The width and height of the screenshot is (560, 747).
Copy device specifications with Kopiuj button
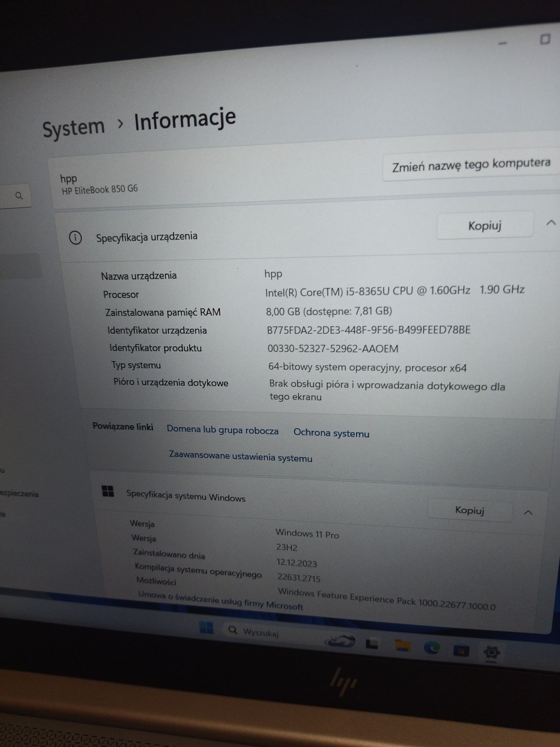[485, 226]
